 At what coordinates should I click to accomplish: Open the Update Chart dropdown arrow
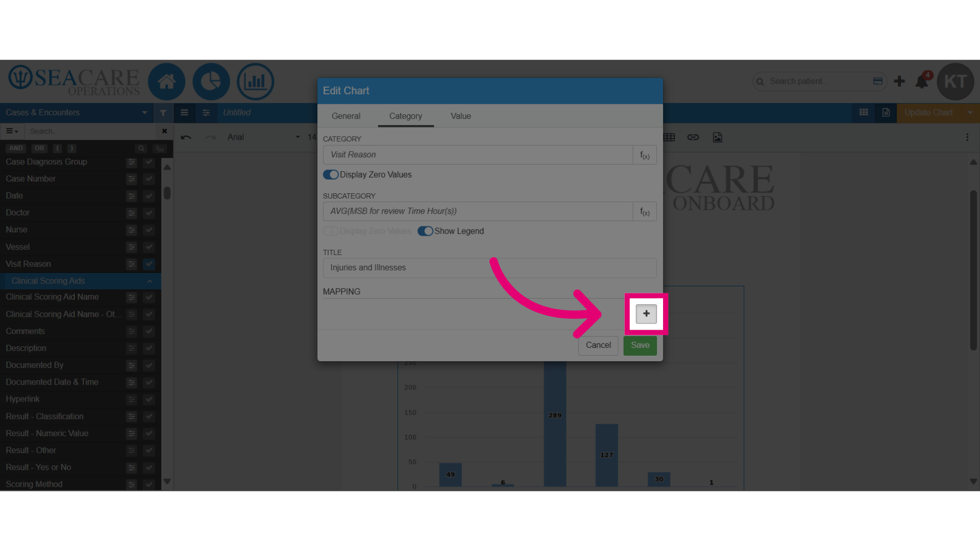click(x=970, y=113)
